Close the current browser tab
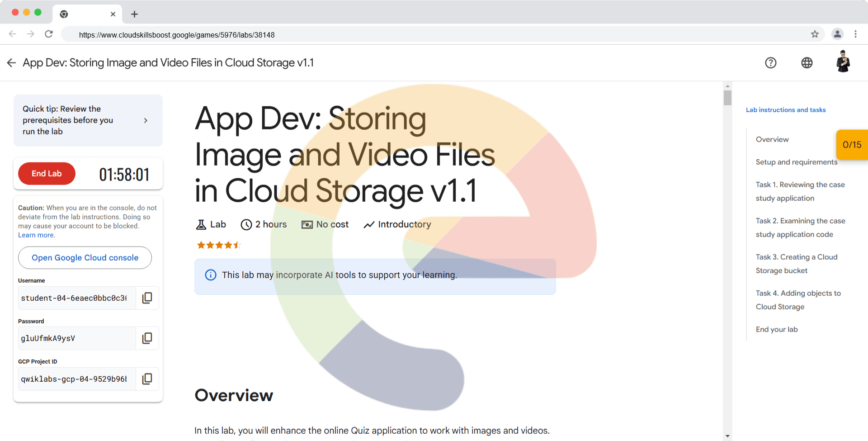 click(113, 14)
